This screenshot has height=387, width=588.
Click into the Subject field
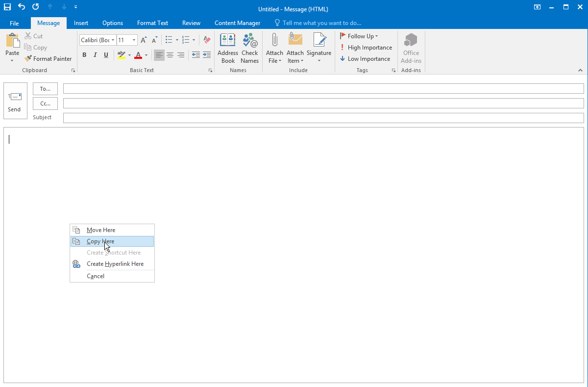[323, 118]
